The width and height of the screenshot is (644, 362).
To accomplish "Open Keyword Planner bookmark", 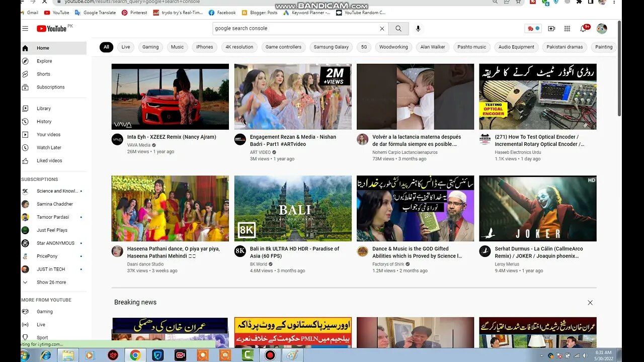I will [x=307, y=13].
